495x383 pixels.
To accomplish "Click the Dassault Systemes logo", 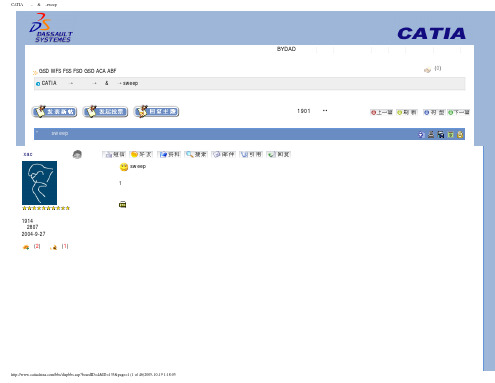I will (x=51, y=28).
